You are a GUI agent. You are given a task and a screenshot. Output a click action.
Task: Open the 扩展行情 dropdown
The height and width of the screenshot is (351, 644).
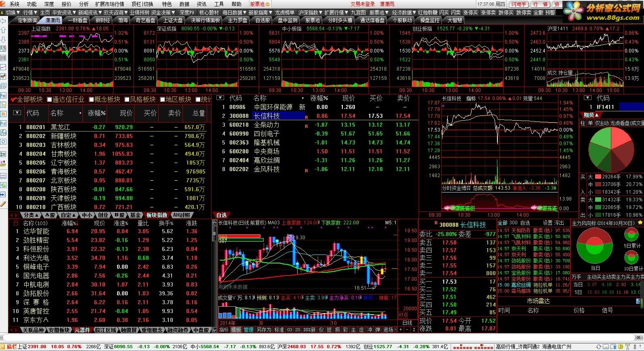tap(336, 13)
